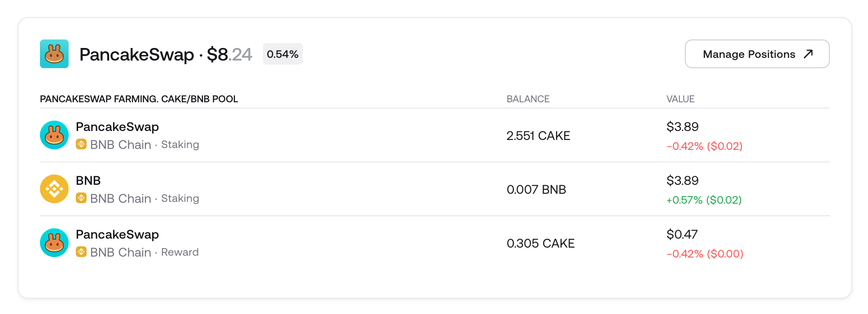Click the 0.54% change badge
This screenshot has width=868, height=314.
tap(282, 54)
